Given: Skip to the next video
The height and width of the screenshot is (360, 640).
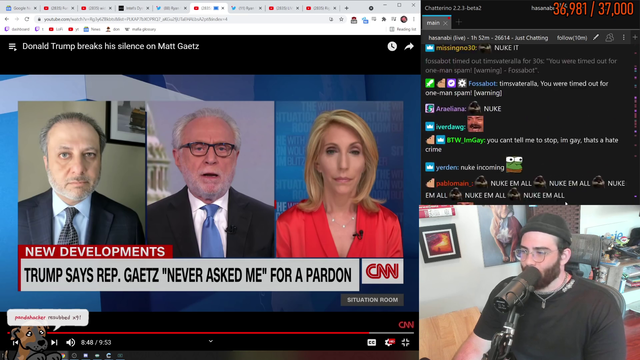Looking at the screenshot, I should 54,342.
